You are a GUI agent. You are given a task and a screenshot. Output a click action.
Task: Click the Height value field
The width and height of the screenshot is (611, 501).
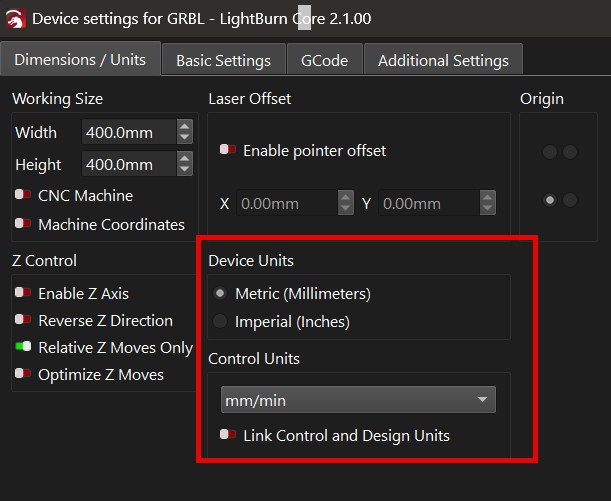129,164
